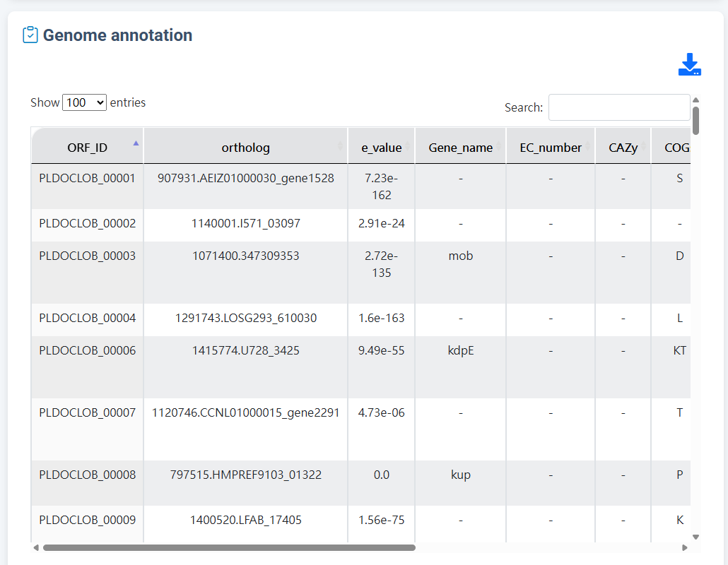Open the Show entries dropdown
This screenshot has width=728, height=565.
pos(84,102)
